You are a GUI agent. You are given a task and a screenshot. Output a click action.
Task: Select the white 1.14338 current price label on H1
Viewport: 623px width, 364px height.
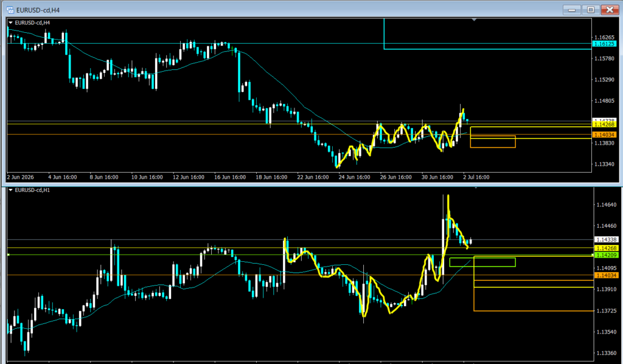pos(607,240)
